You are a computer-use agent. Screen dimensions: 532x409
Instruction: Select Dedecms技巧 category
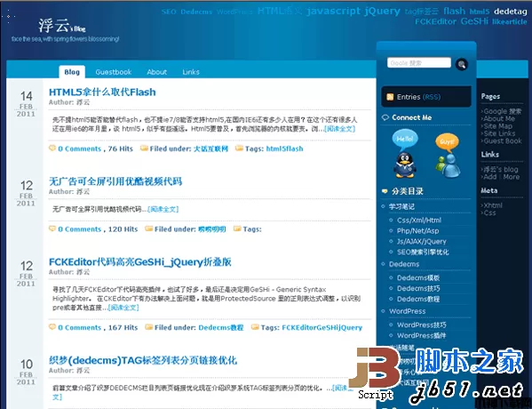(418, 288)
